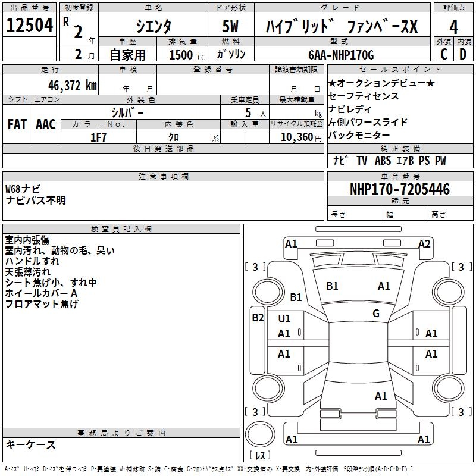476x476 pixels.
Task: Click the 後日発送部品 header
Action: point(163,148)
